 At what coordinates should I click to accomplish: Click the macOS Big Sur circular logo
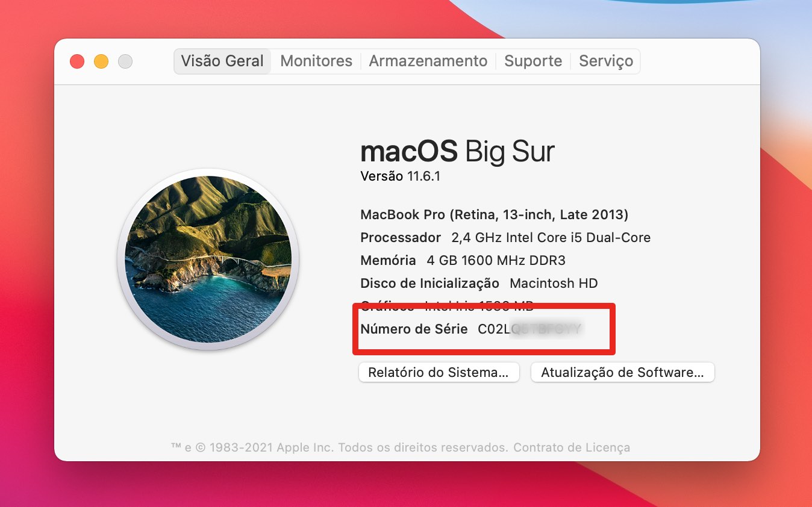coord(208,260)
